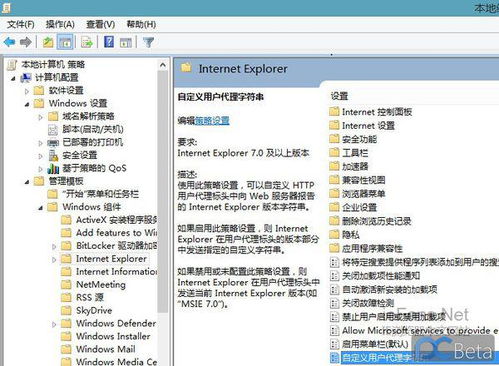Select 将特定搜索提供程序列表 policy setting
Image resolution: width=499 pixels, height=366 pixels.
click(414, 262)
